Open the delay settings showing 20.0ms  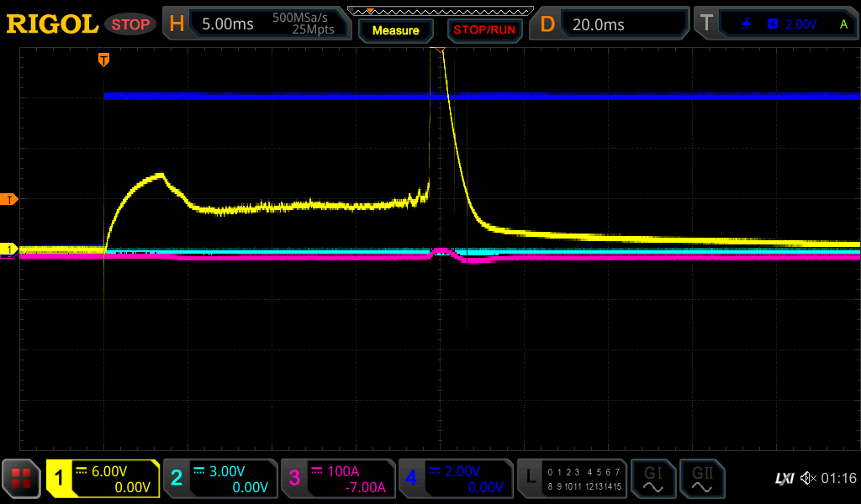[x=610, y=24]
